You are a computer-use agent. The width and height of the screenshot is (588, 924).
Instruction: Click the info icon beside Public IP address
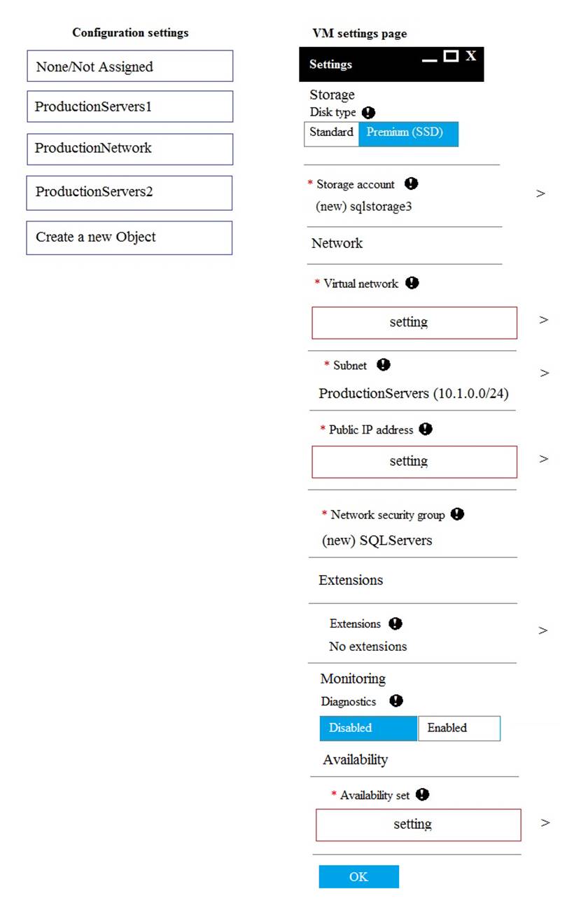click(x=426, y=429)
